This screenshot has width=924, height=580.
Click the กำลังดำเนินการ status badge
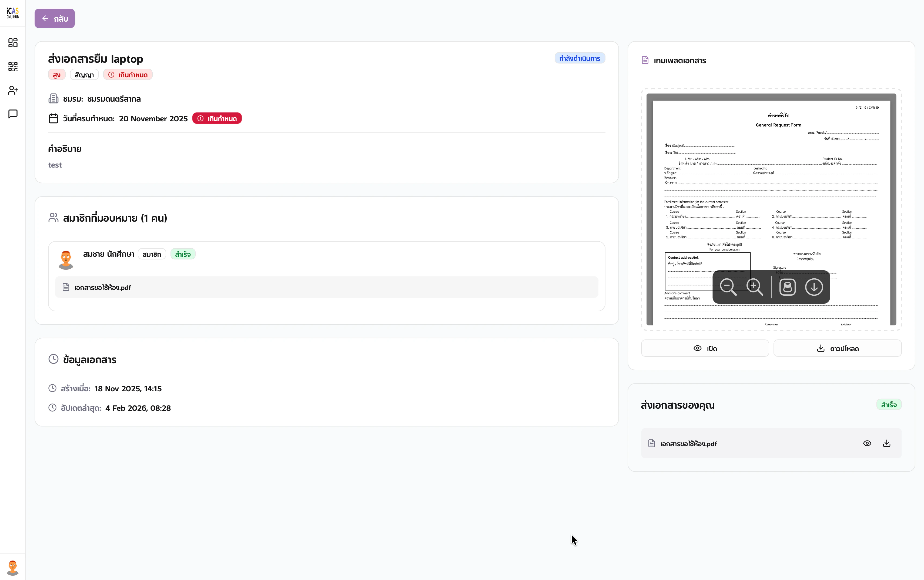[580, 58]
